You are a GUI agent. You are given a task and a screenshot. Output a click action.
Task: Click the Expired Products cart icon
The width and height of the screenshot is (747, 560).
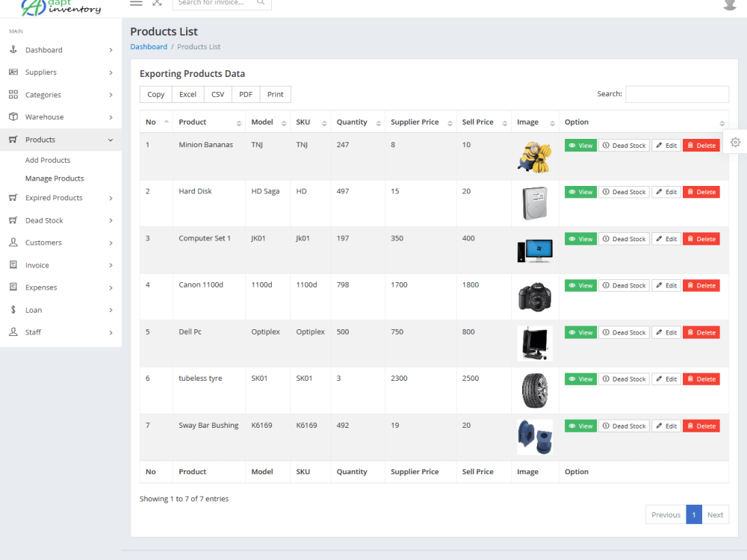13,198
